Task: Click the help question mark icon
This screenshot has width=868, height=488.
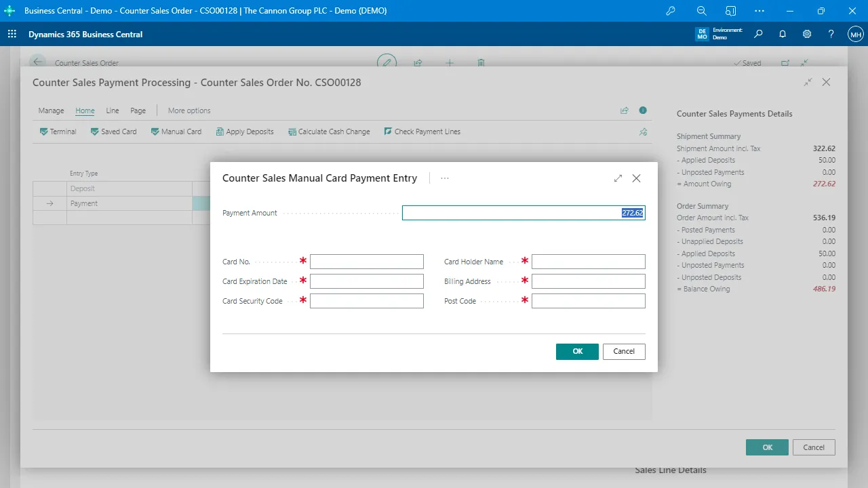Action: pos(831,34)
